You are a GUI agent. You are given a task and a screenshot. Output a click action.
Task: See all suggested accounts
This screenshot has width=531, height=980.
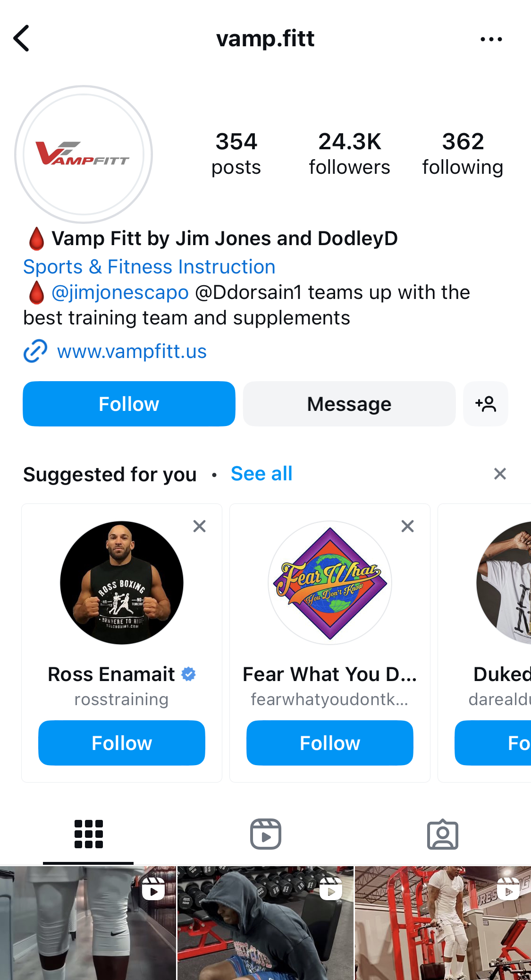tap(261, 474)
